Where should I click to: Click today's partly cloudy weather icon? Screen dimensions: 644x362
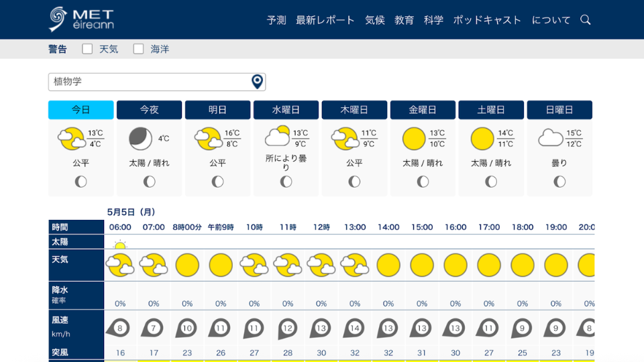point(72,138)
